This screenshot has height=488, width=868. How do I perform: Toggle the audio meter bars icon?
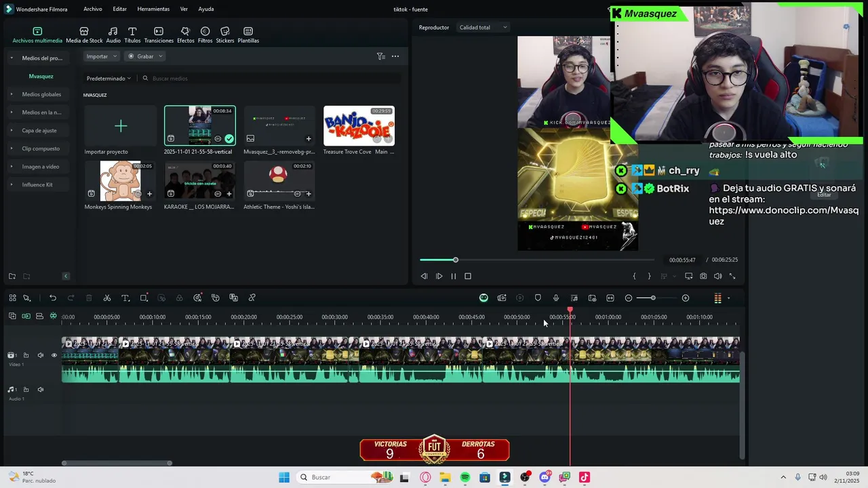point(717,298)
